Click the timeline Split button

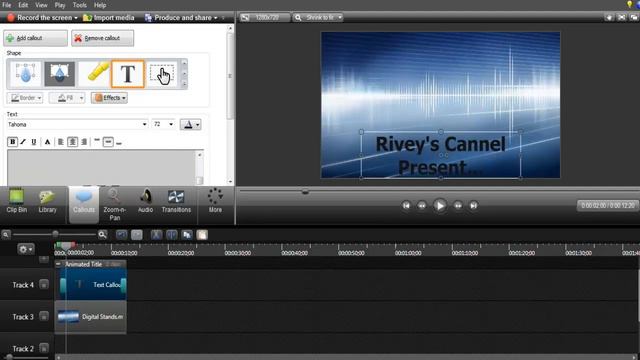(172, 235)
